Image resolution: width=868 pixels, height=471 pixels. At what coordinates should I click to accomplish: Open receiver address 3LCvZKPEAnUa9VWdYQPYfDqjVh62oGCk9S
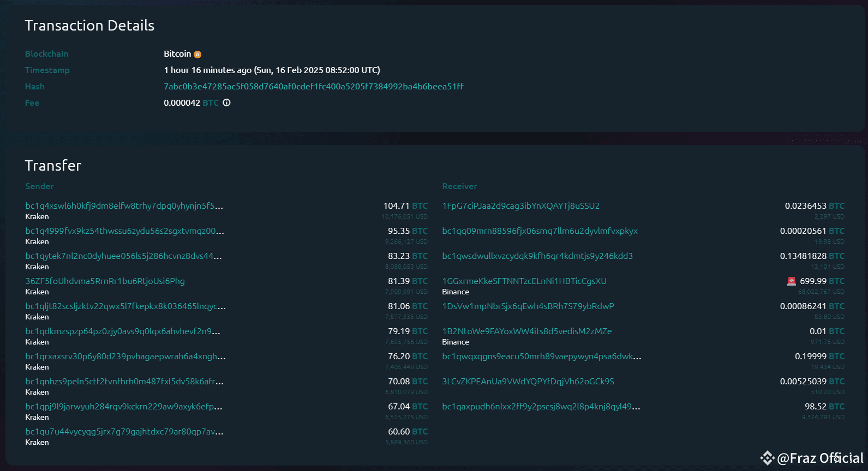coord(528,382)
